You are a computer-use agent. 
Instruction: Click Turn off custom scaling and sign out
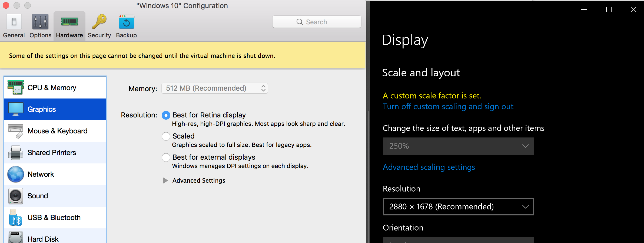pyautogui.click(x=448, y=107)
